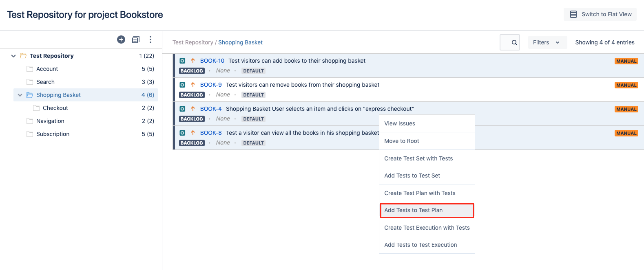Select Create Test Plan with Tests
Screen dimensions: 644x270
[427, 193]
